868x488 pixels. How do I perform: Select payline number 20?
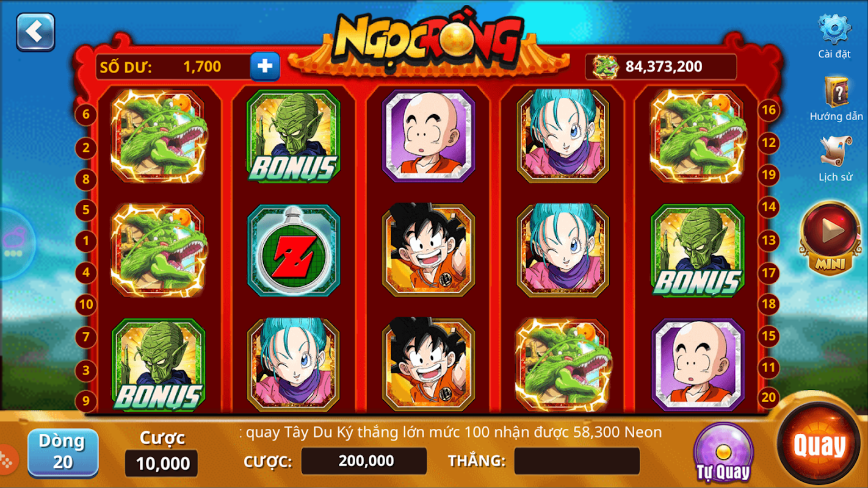pos(769,398)
